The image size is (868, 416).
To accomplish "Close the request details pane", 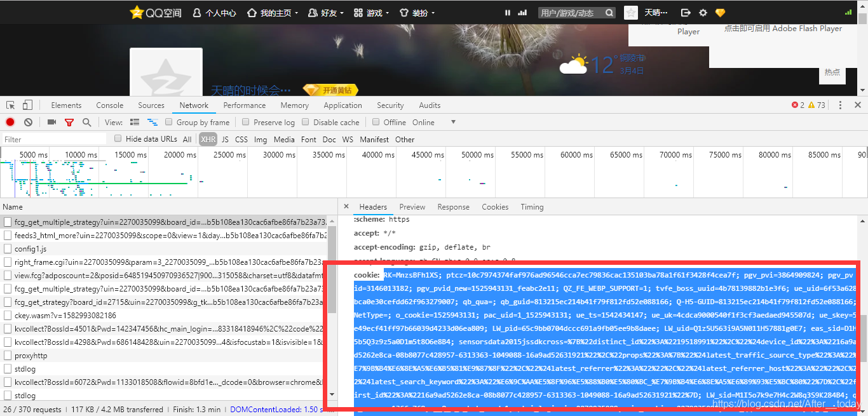I will (x=346, y=206).
